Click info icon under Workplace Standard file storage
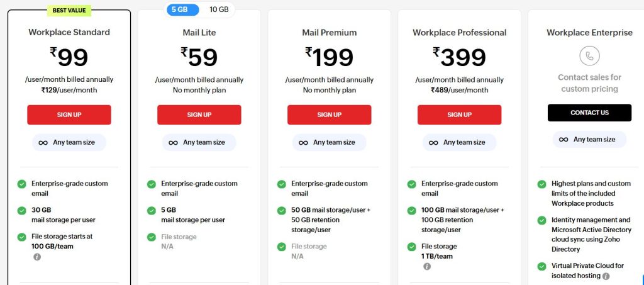This screenshot has height=285, width=644. [x=36, y=257]
